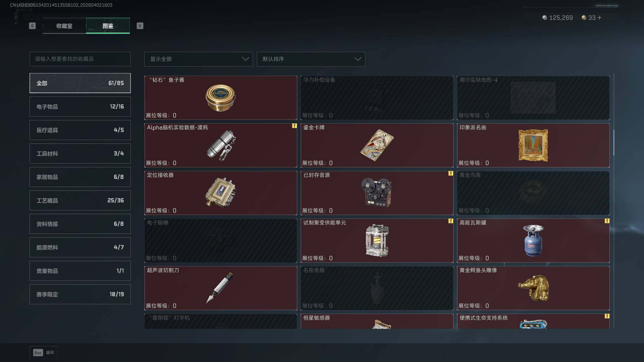Focus the collectible search input field
This screenshot has width=644, height=362.
pos(80,59)
